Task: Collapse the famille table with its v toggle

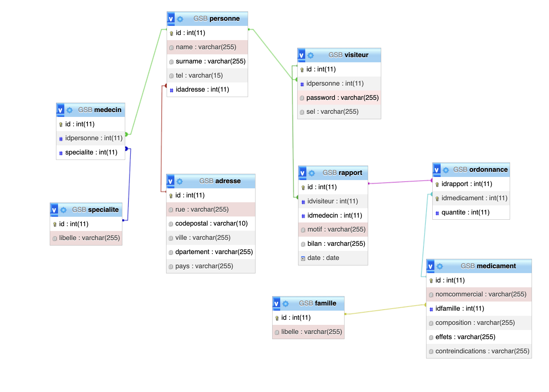Action: pyautogui.click(x=276, y=304)
